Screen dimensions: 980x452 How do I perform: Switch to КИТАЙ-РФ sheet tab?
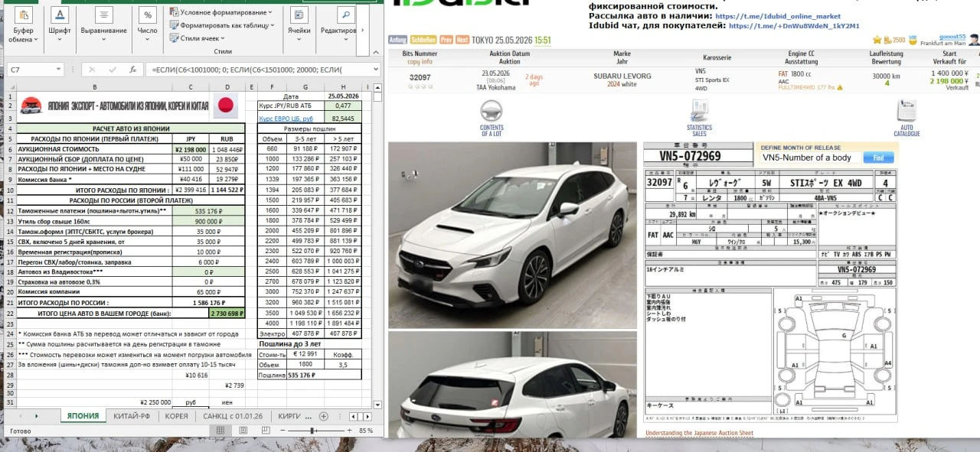(131, 416)
